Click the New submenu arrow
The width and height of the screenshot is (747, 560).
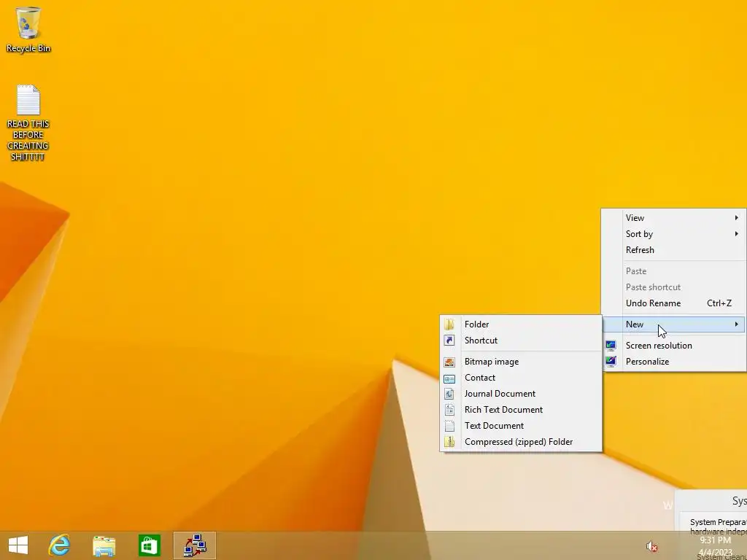click(x=737, y=324)
